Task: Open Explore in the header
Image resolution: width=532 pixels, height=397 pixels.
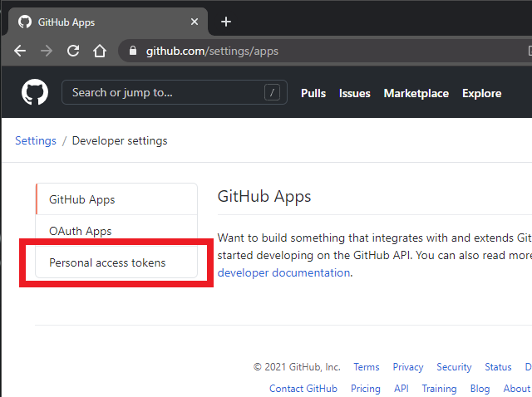Action: tap(482, 93)
